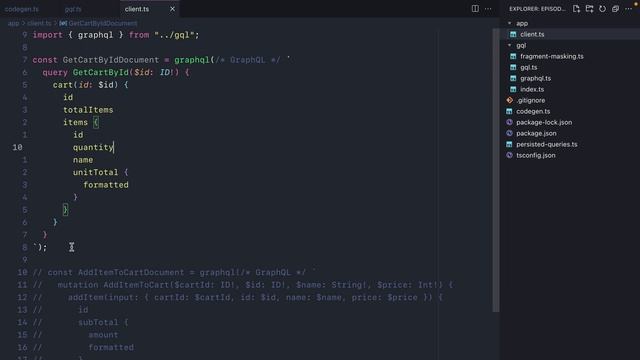640x360 pixels.
Task: Open persisted-queries.ts file
Action: [547, 144]
